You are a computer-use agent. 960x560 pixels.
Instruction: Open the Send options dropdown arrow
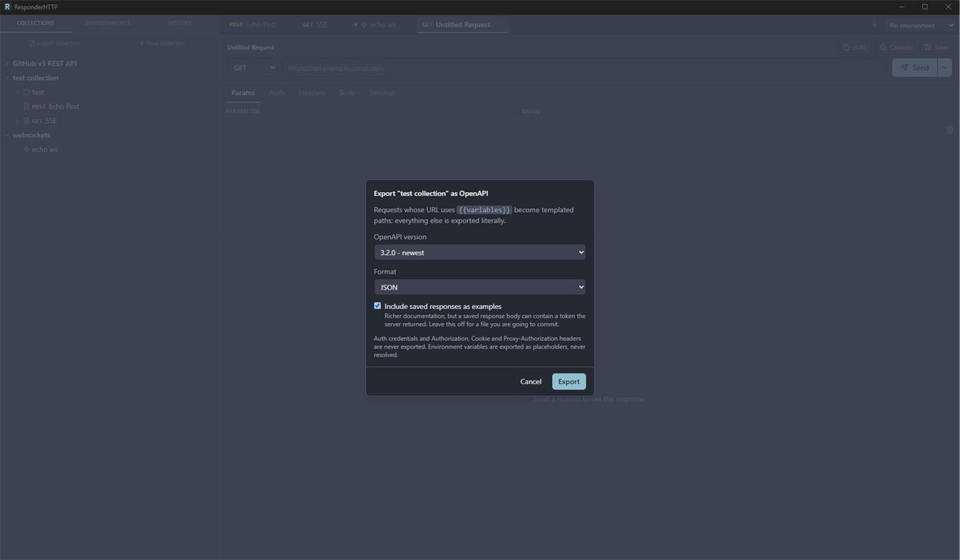click(x=944, y=68)
